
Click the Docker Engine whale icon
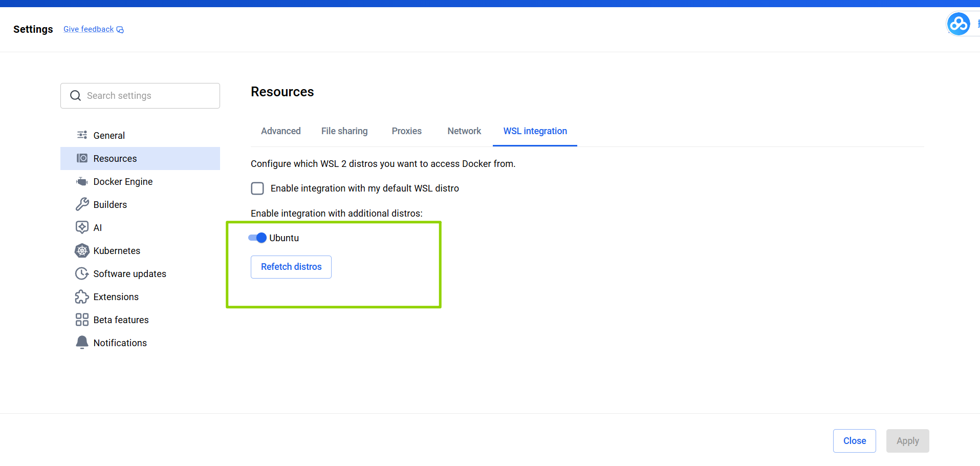pos(82,181)
